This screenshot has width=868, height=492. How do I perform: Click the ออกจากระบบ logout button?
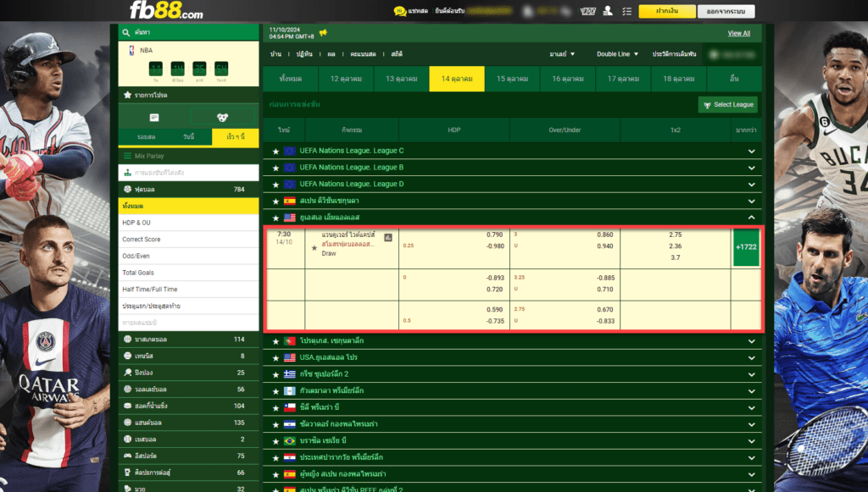click(726, 11)
